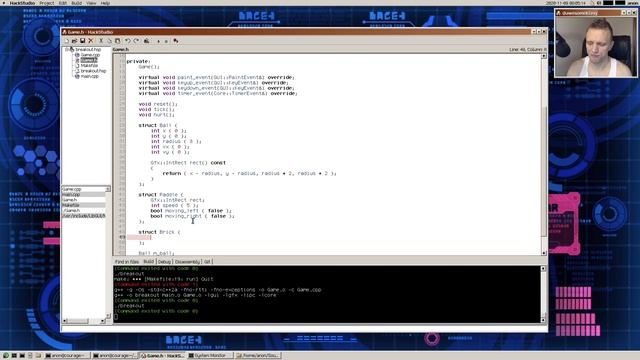Image resolution: width=640 pixels, height=360 pixels.
Task: Select Game.cpp in the project tree
Action: click(90, 55)
